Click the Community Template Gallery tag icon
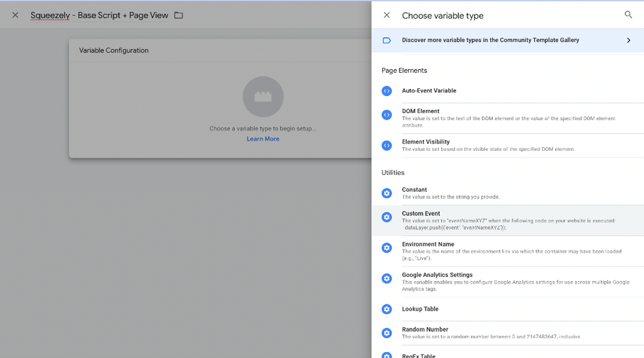This screenshot has width=644, height=358. (x=386, y=40)
